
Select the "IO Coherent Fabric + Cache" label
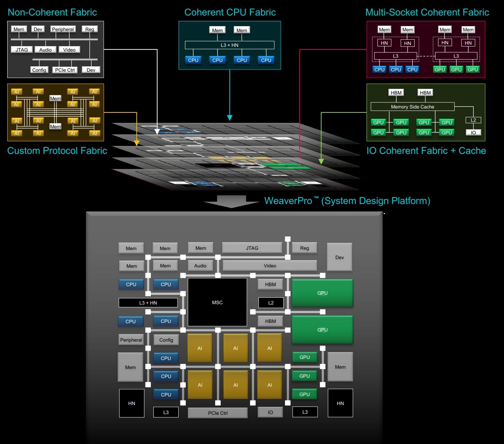click(x=426, y=151)
